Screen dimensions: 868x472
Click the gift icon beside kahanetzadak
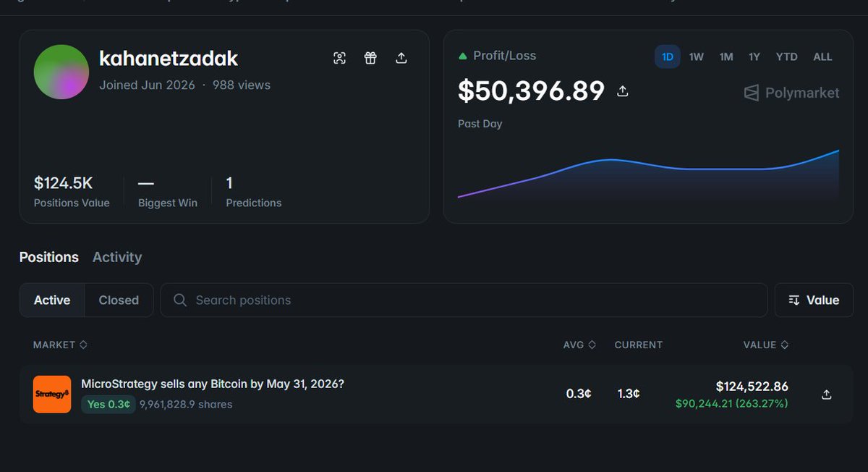click(370, 59)
